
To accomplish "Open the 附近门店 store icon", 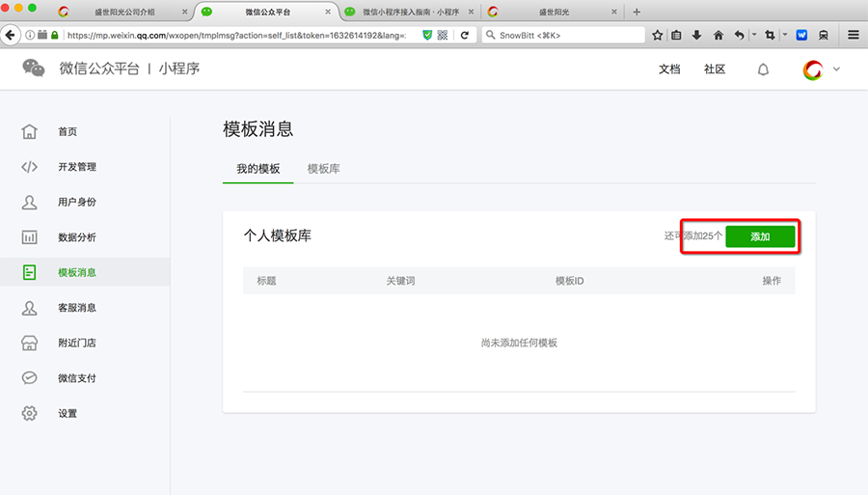I will click(x=29, y=343).
